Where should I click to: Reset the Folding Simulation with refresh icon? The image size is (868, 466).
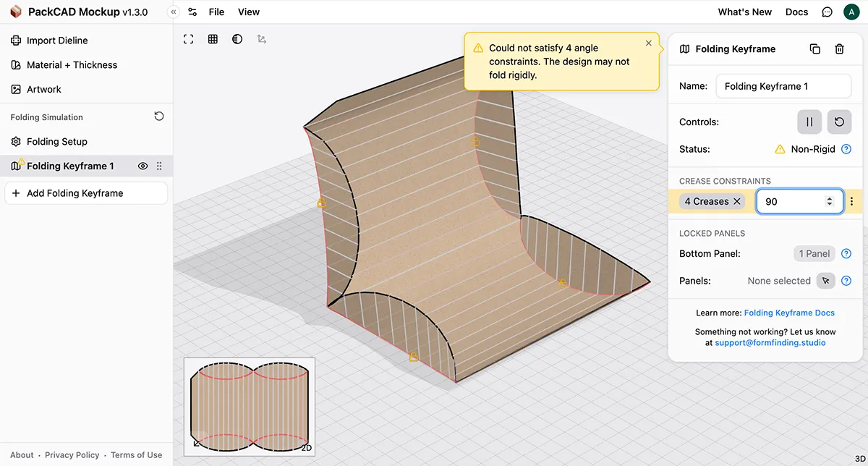click(159, 116)
